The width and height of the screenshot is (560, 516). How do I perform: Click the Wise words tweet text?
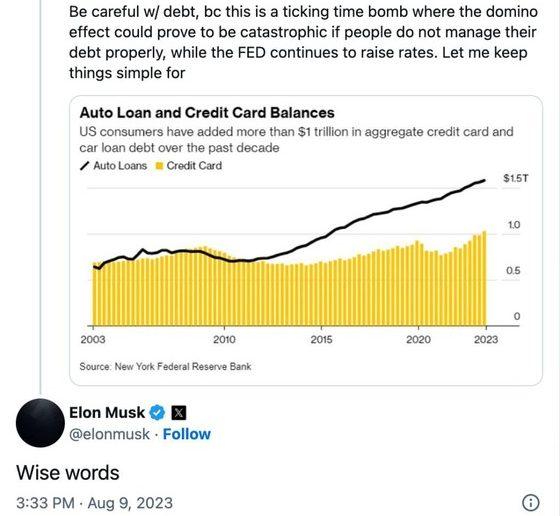[x=68, y=473]
